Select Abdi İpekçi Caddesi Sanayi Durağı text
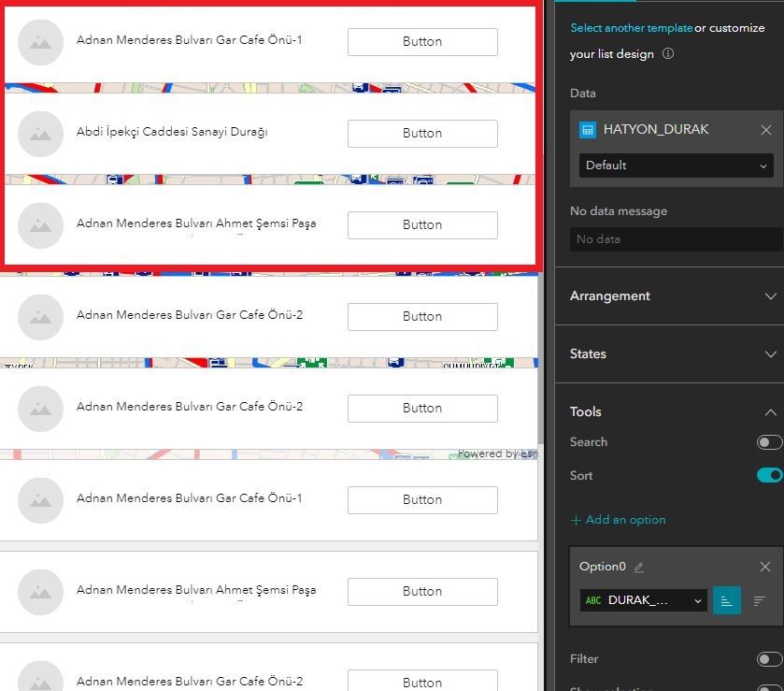The height and width of the screenshot is (691, 784). click(172, 132)
